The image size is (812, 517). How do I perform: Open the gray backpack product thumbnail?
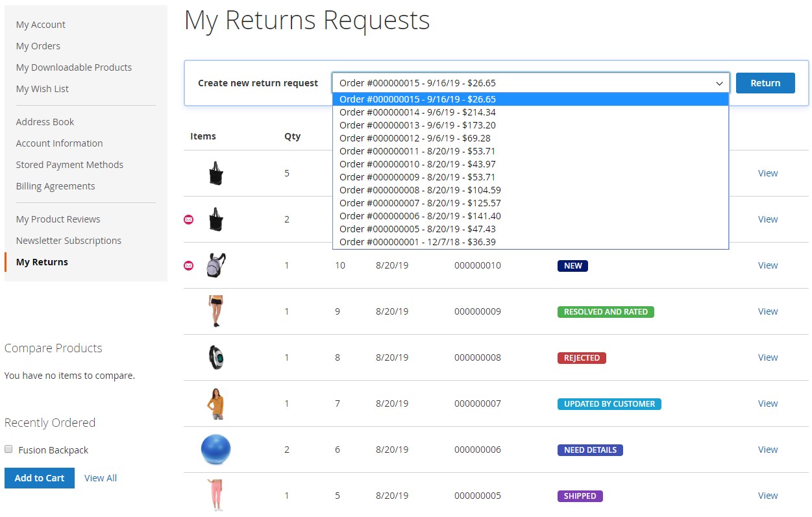tap(215, 265)
